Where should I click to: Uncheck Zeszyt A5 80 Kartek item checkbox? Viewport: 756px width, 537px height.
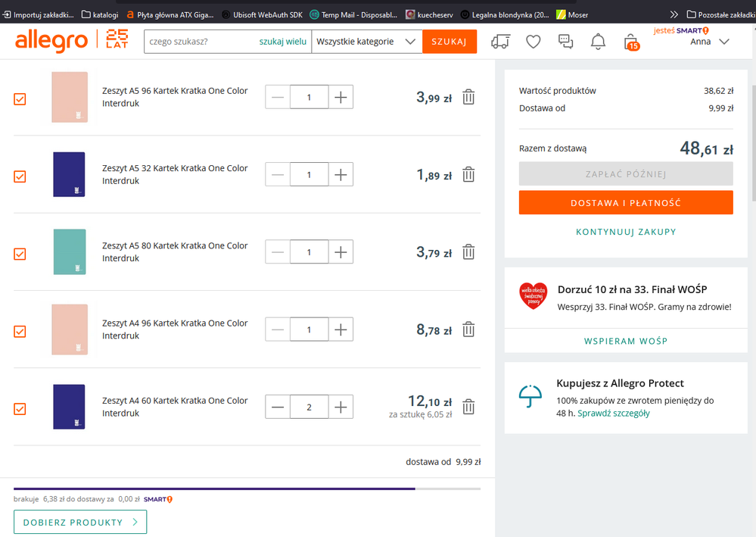coord(20,254)
